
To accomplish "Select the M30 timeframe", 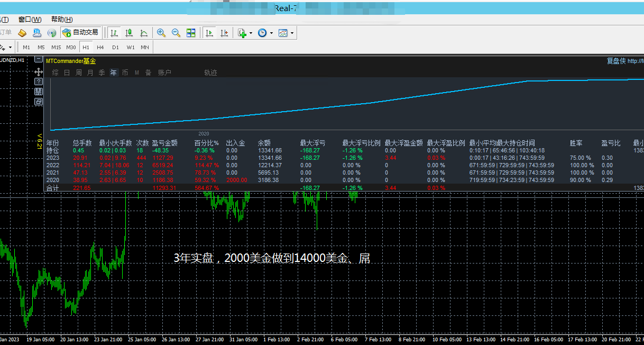I will (x=71, y=47).
